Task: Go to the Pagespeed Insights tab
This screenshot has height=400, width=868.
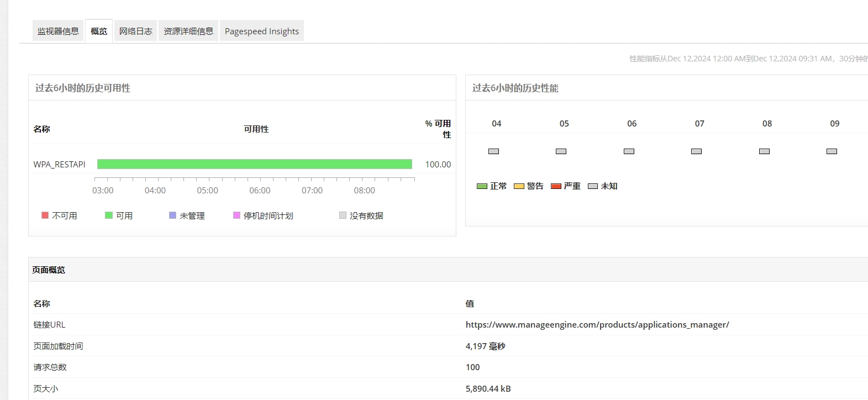Action: [x=262, y=31]
